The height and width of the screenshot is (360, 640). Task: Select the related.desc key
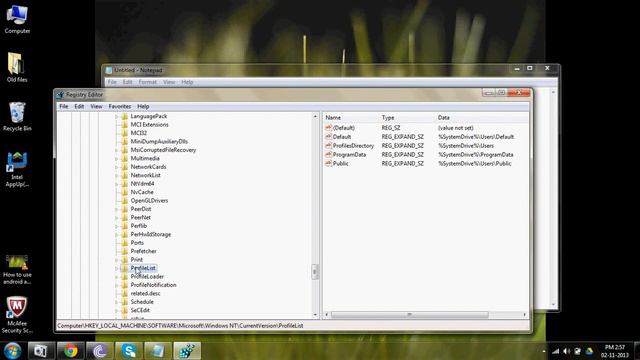145,293
